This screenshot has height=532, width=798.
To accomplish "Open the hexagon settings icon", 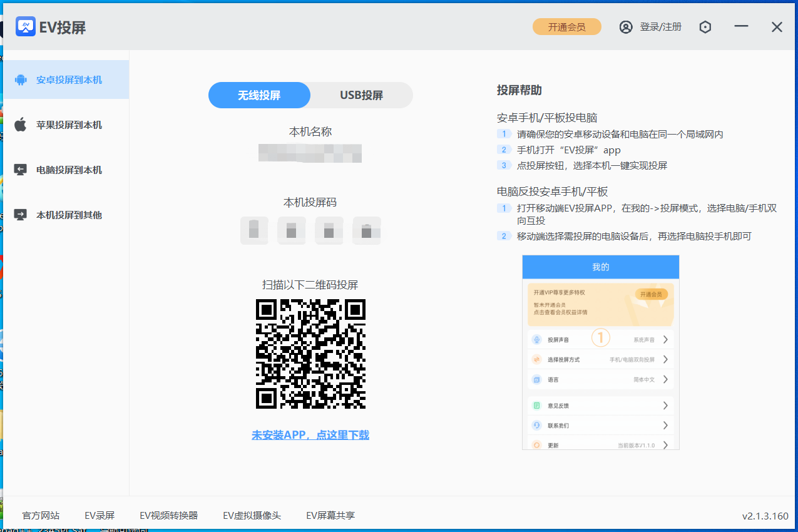I will [x=705, y=27].
